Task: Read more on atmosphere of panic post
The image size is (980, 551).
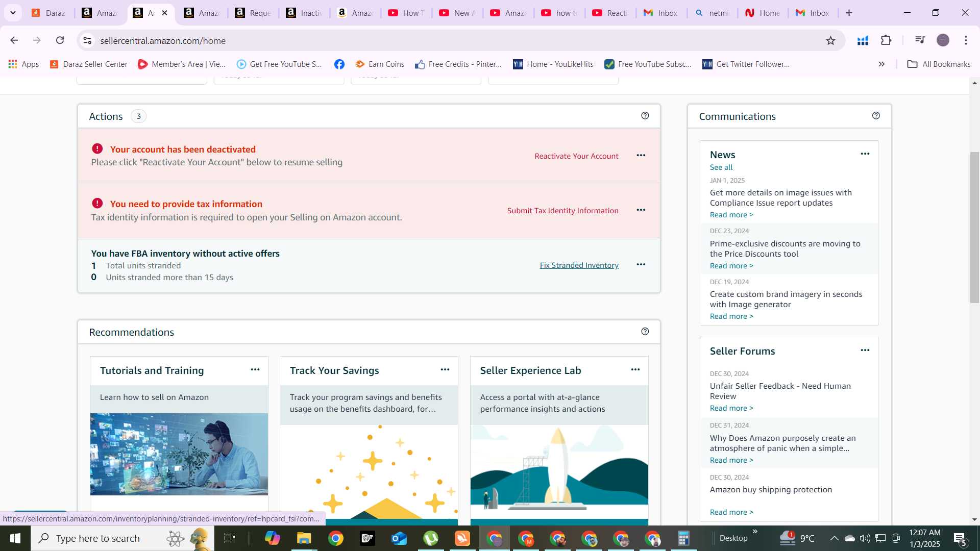Action: 731,460
